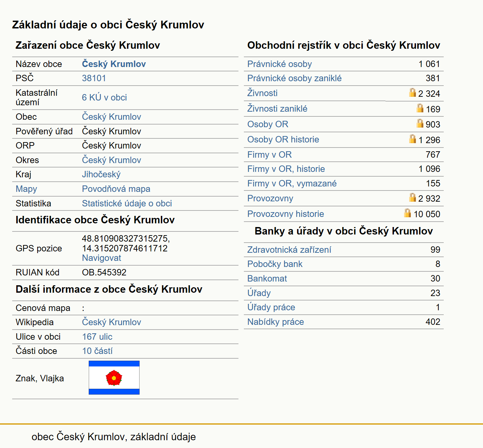Screen dimensions: 483x448
Task: Open Český Krumlov link in Obec row
Action: point(111,117)
